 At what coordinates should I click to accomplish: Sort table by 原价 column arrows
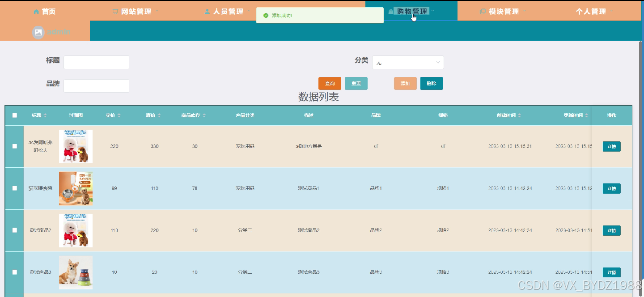click(159, 115)
